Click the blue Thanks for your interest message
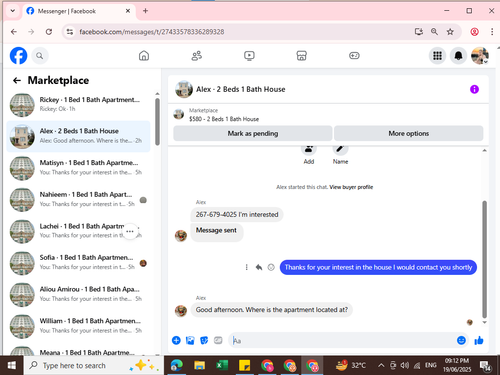The width and height of the screenshot is (500, 375). pyautogui.click(x=378, y=267)
